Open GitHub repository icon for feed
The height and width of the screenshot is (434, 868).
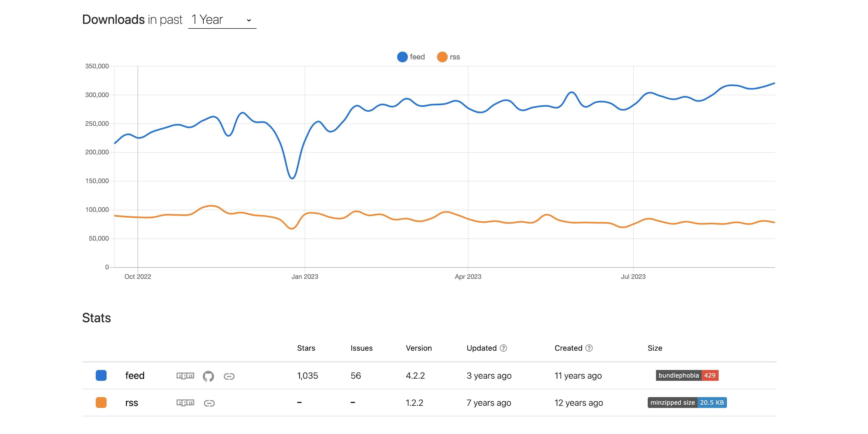208,376
